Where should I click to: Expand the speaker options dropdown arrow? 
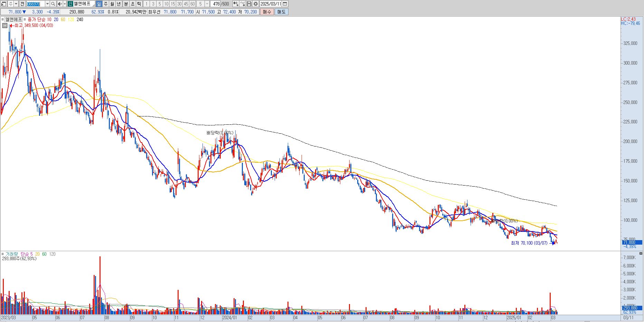tap(65, 4)
